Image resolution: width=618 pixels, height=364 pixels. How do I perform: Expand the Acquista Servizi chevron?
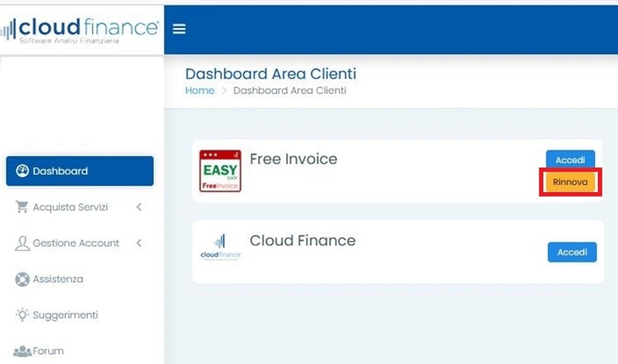138,207
